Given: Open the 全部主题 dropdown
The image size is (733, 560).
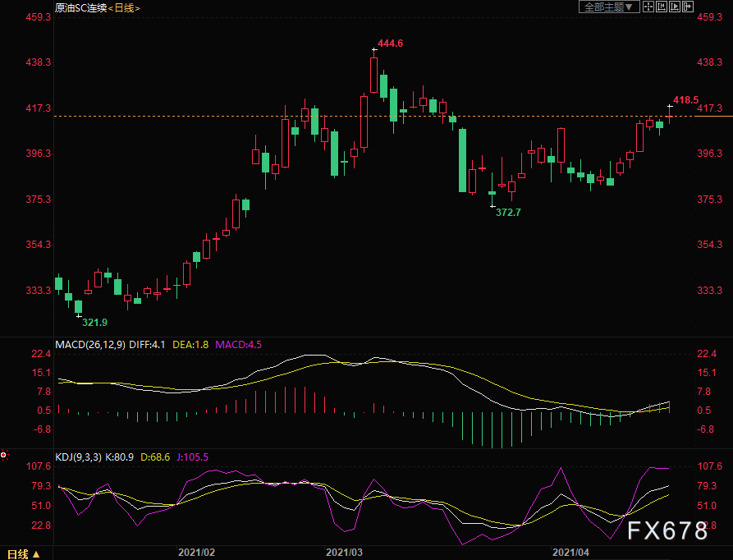Looking at the screenshot, I should click(x=609, y=7).
